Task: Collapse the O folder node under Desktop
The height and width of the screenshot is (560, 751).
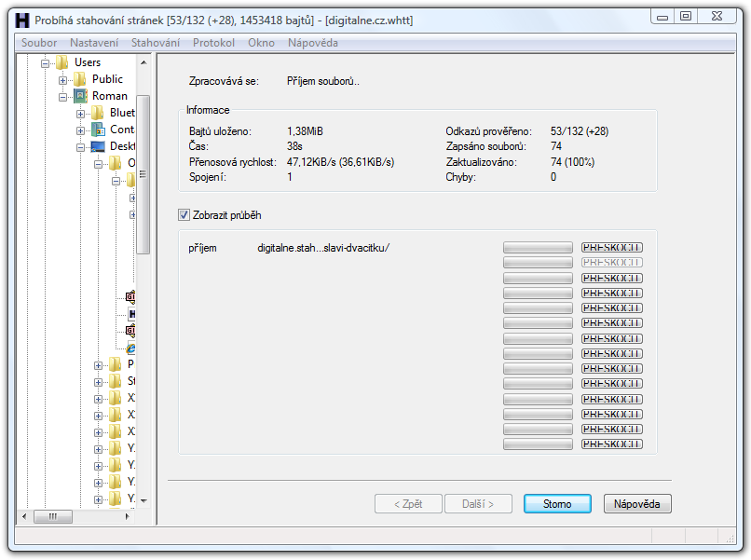Action: point(98,164)
